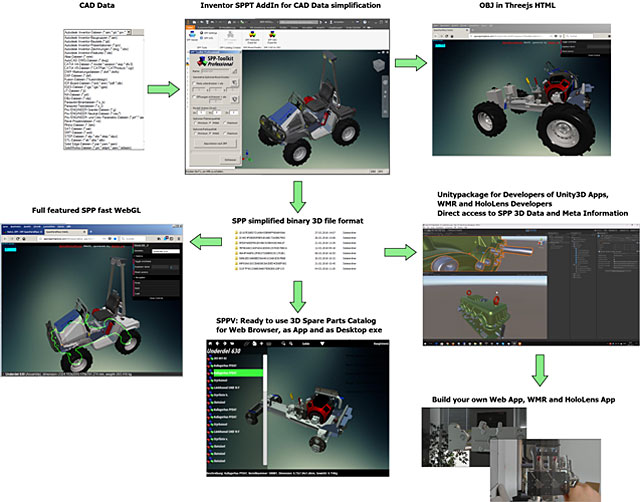
Task: Click back arrow in SPP WebGL browser
Action: tap(5, 238)
